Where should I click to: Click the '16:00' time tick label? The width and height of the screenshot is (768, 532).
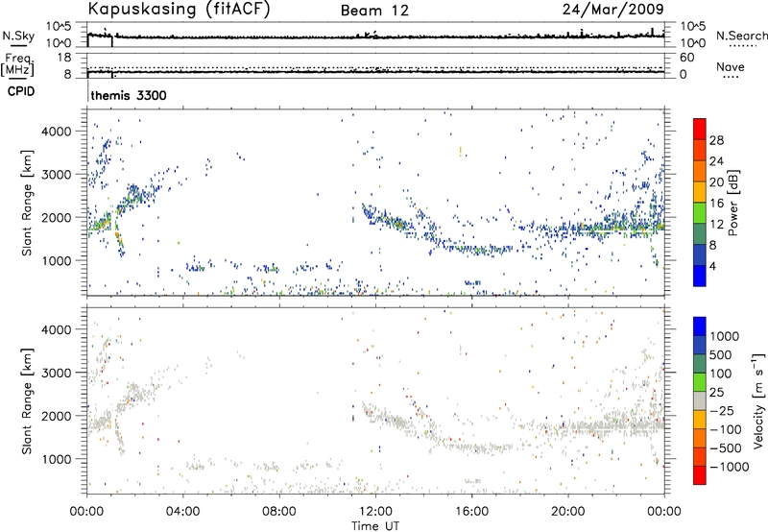click(x=471, y=512)
